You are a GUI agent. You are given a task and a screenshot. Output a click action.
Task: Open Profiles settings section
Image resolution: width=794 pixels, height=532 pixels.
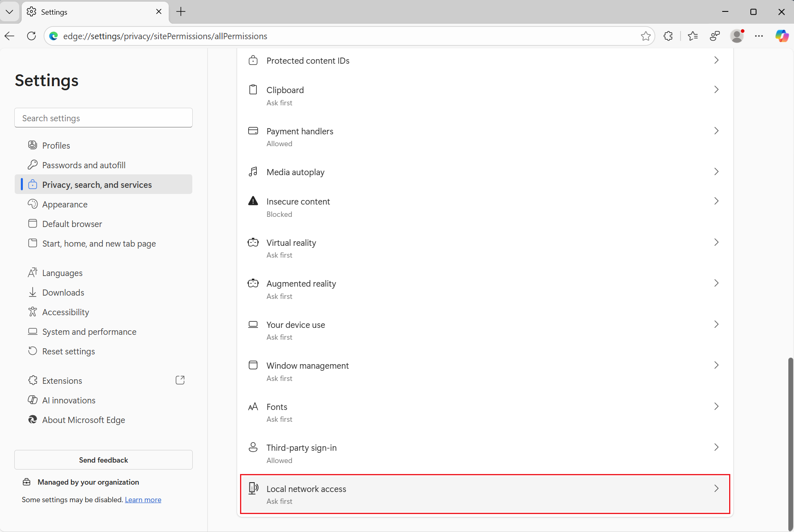(x=103, y=145)
